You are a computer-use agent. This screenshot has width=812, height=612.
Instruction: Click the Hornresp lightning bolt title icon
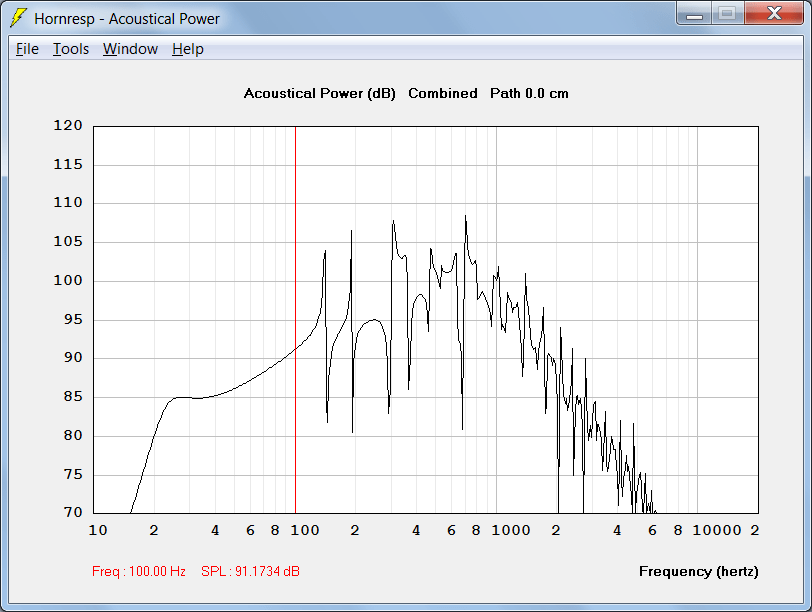[x=18, y=18]
